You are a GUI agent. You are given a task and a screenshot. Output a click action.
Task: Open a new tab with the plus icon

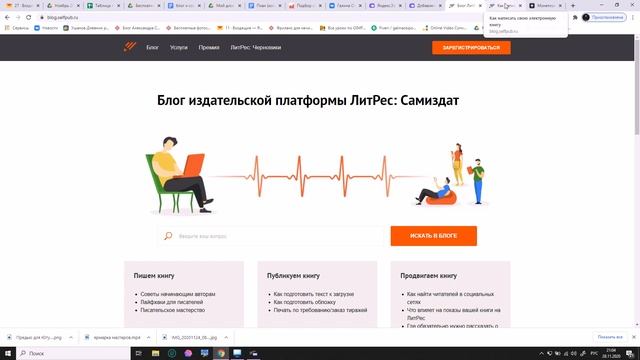click(573, 6)
